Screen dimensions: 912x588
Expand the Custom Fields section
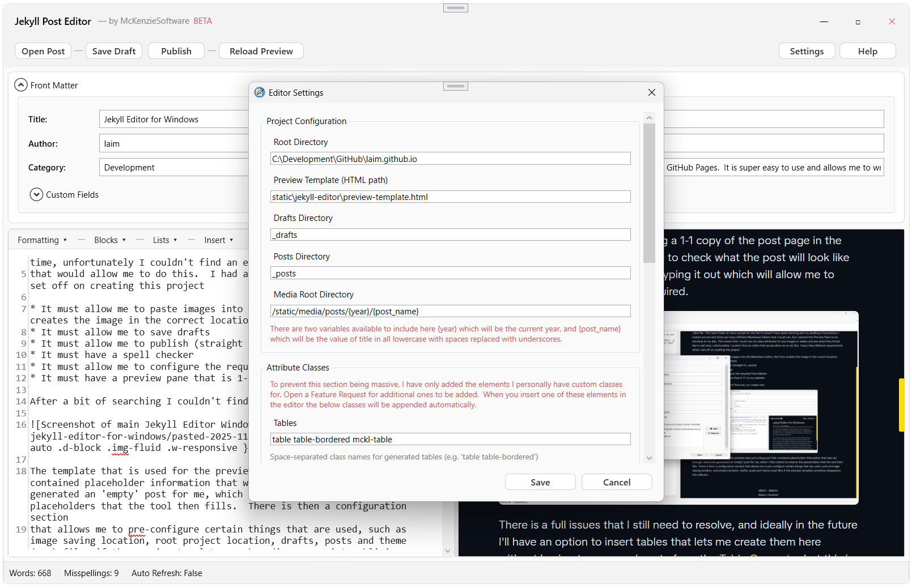point(36,194)
